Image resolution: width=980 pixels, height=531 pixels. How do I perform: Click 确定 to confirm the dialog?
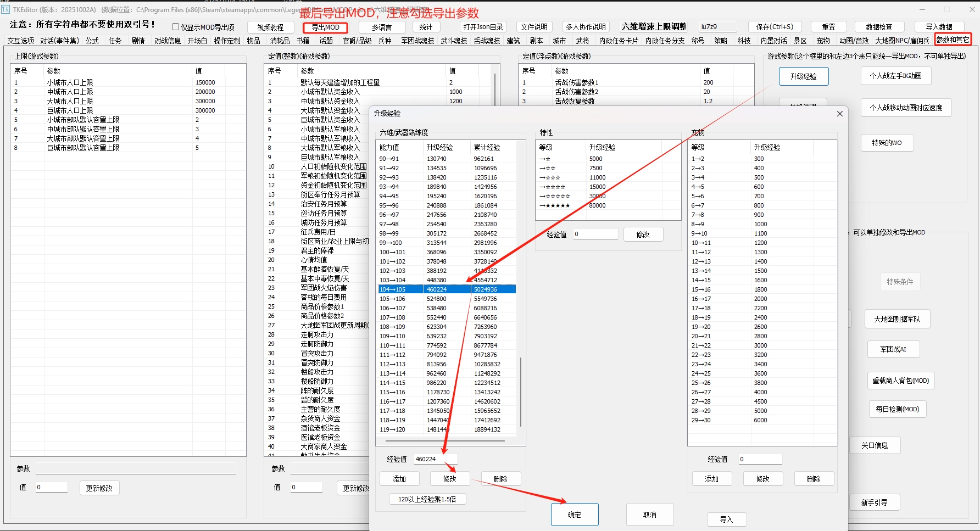575,515
